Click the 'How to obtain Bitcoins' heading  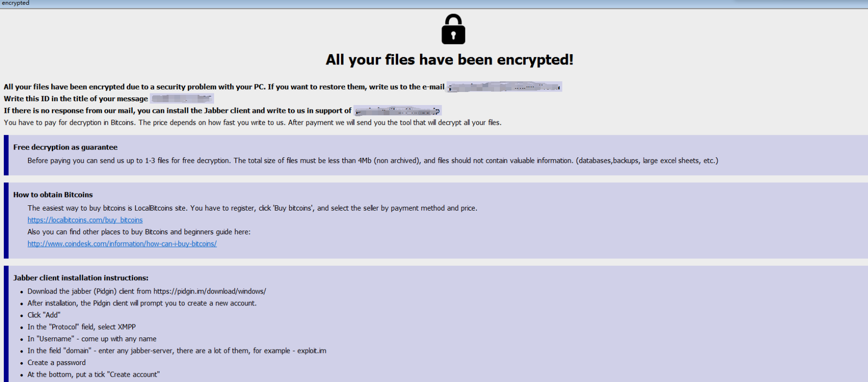point(53,195)
